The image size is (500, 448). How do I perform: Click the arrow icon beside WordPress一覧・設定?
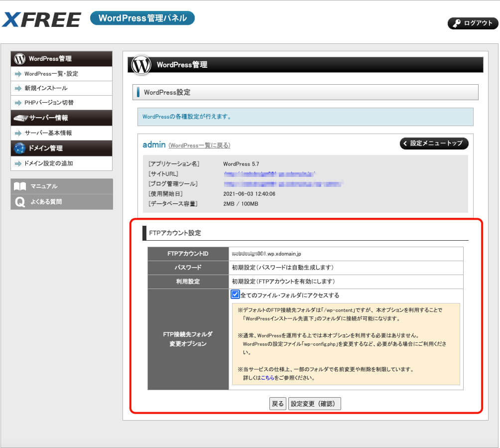tap(18, 74)
